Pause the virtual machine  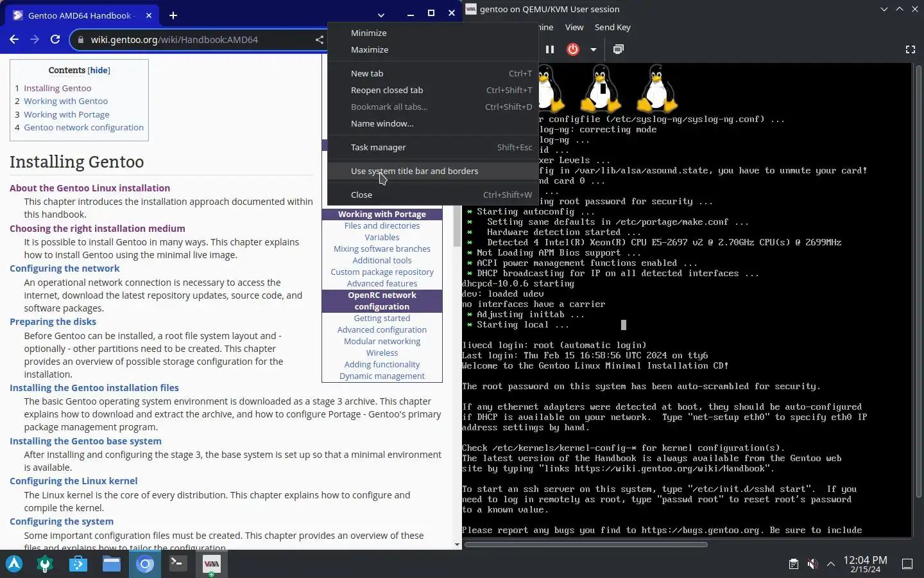[x=550, y=49]
